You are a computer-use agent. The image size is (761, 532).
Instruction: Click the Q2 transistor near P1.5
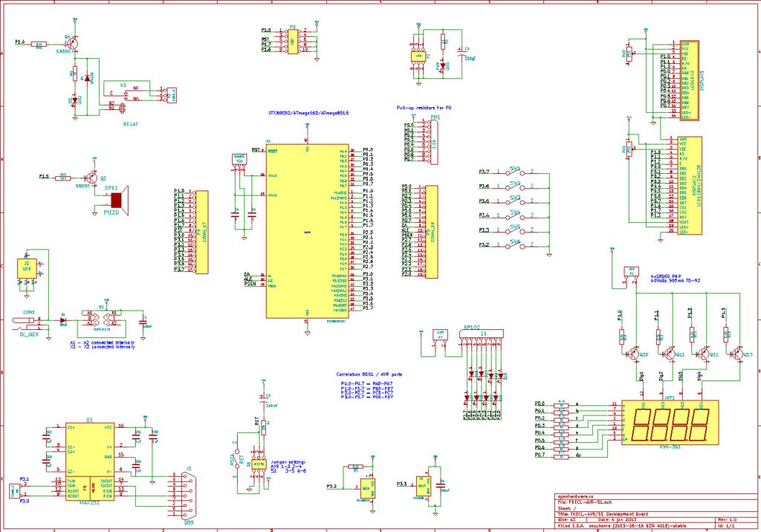coord(90,178)
